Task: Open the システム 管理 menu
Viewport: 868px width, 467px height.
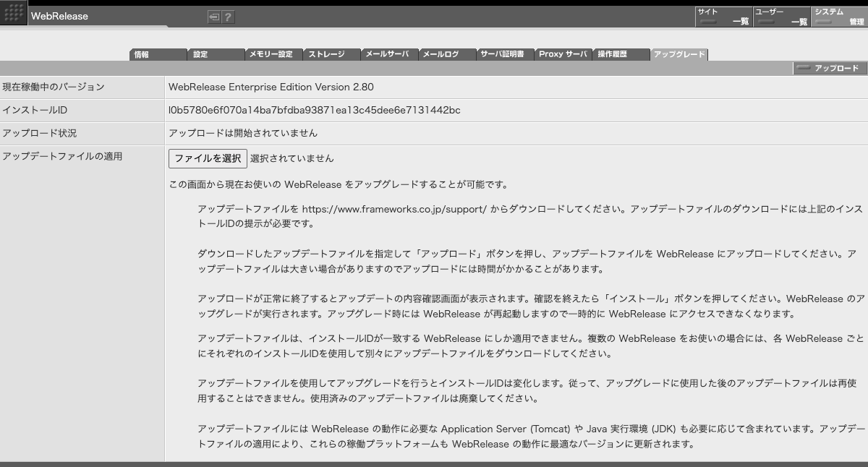Action: pos(839,17)
